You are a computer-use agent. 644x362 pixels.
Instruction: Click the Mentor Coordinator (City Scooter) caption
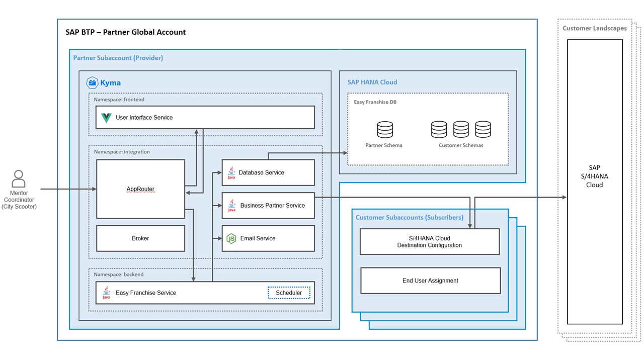pos(19,200)
